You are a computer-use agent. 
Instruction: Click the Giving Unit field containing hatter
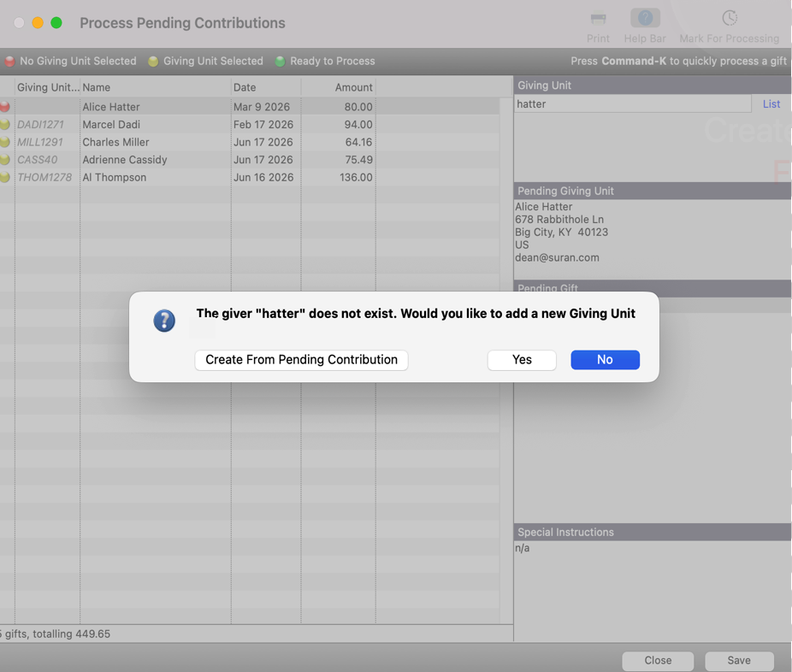click(632, 104)
